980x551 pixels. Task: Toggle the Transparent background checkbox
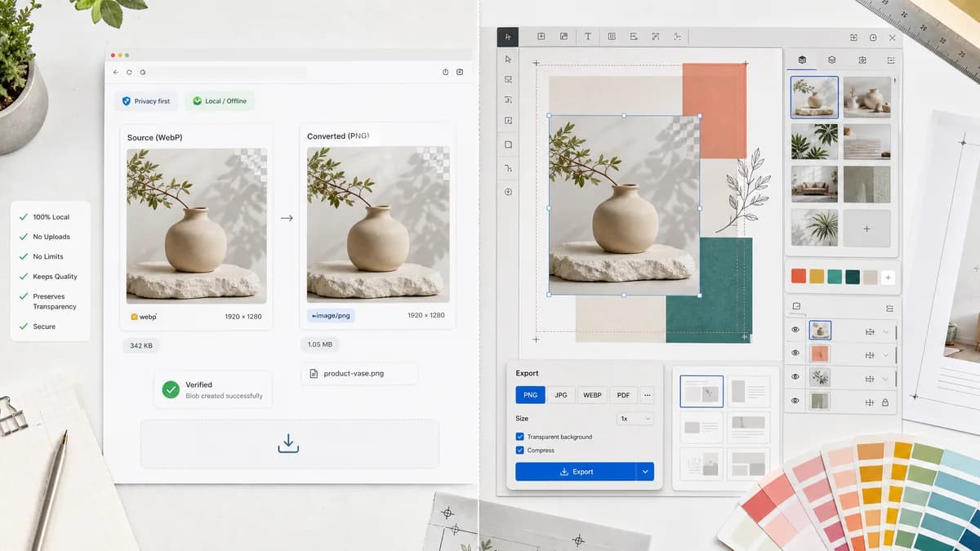coord(519,437)
